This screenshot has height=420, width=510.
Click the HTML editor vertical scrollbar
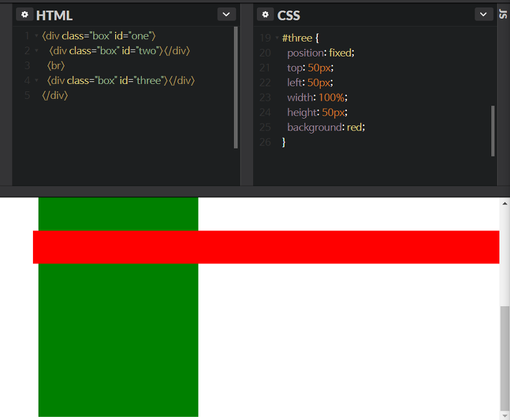(x=236, y=88)
